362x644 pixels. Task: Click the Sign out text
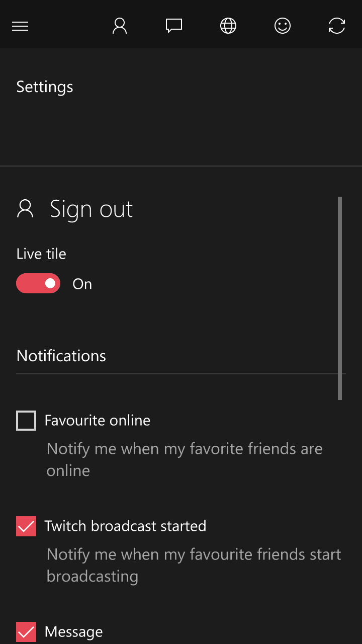coord(91,209)
